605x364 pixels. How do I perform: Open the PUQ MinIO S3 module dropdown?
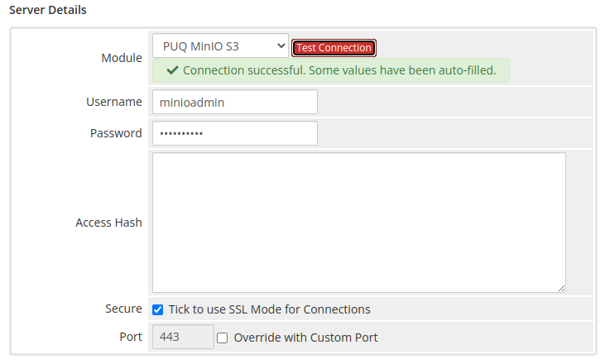(220, 45)
